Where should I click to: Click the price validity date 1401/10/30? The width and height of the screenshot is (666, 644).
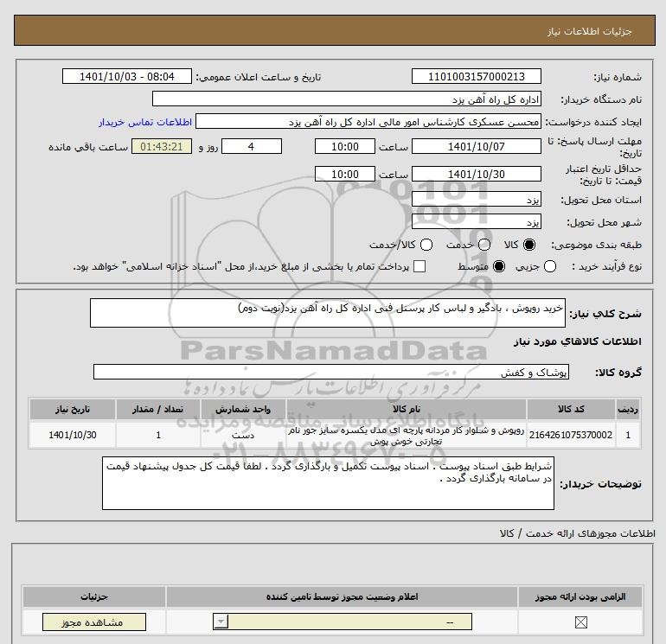pos(476,174)
